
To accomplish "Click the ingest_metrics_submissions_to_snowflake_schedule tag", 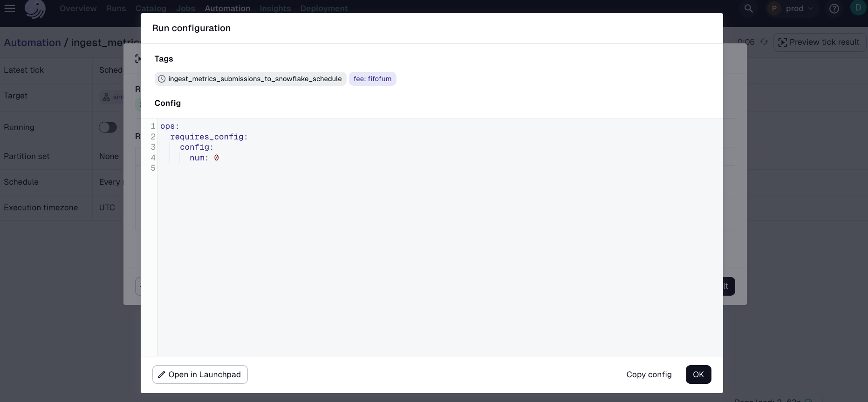I will click(254, 79).
